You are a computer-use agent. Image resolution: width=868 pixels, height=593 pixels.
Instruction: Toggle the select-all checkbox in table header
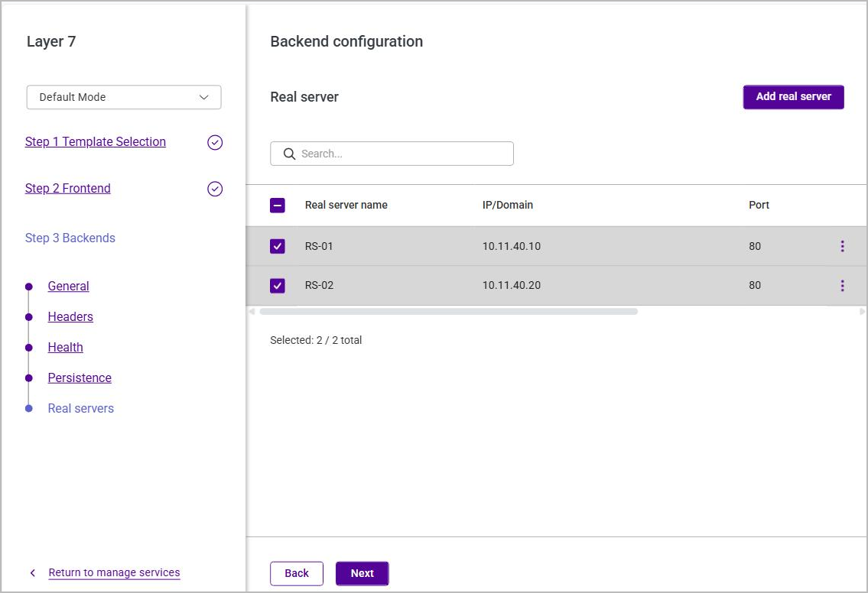278,206
